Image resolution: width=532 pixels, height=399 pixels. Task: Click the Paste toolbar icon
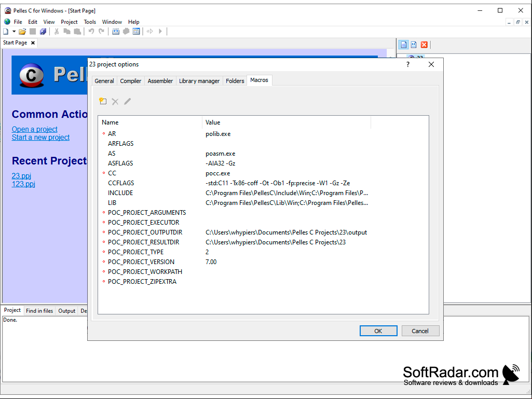(77, 32)
